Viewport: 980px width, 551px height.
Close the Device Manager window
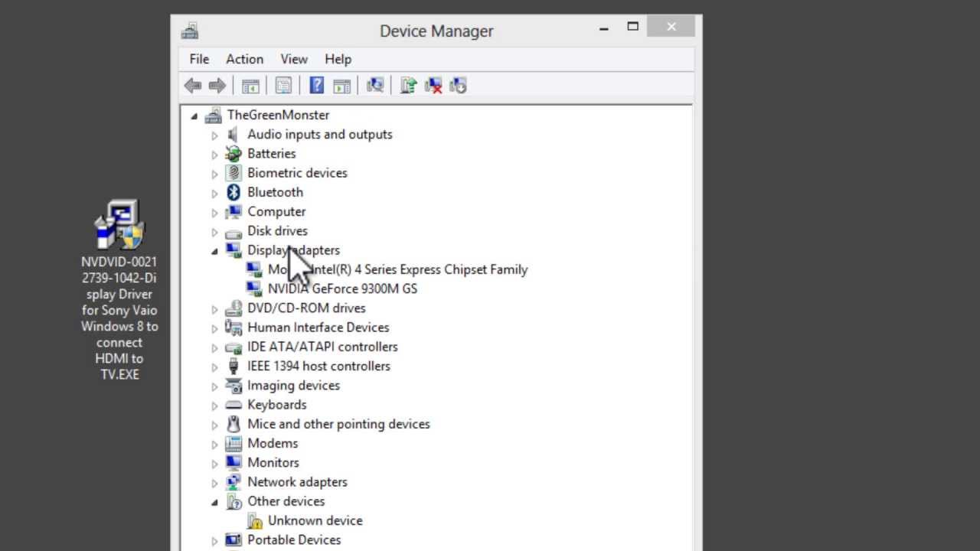click(671, 27)
